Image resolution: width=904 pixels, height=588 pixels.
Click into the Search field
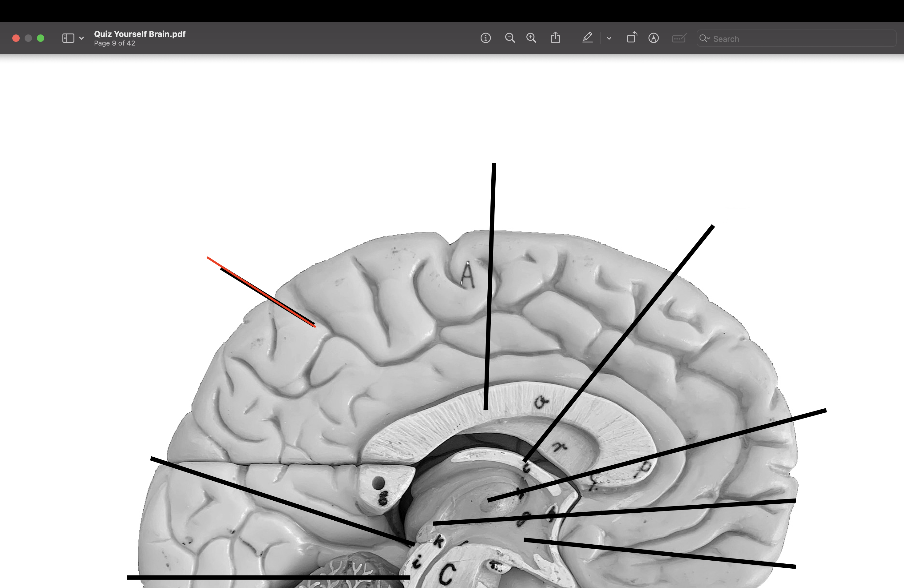(x=796, y=38)
